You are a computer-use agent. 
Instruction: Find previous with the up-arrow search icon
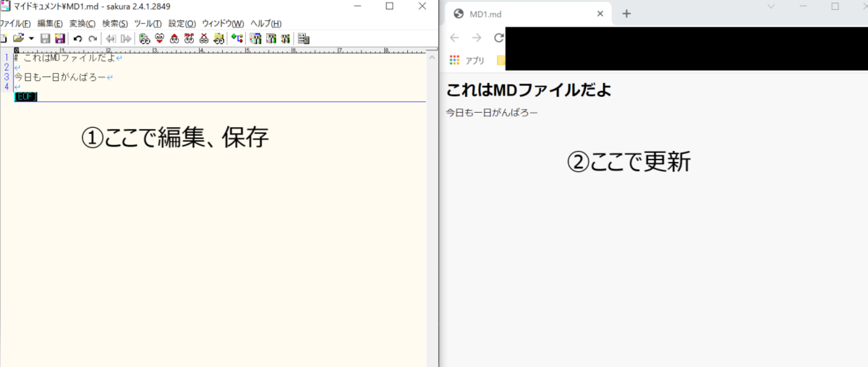174,38
